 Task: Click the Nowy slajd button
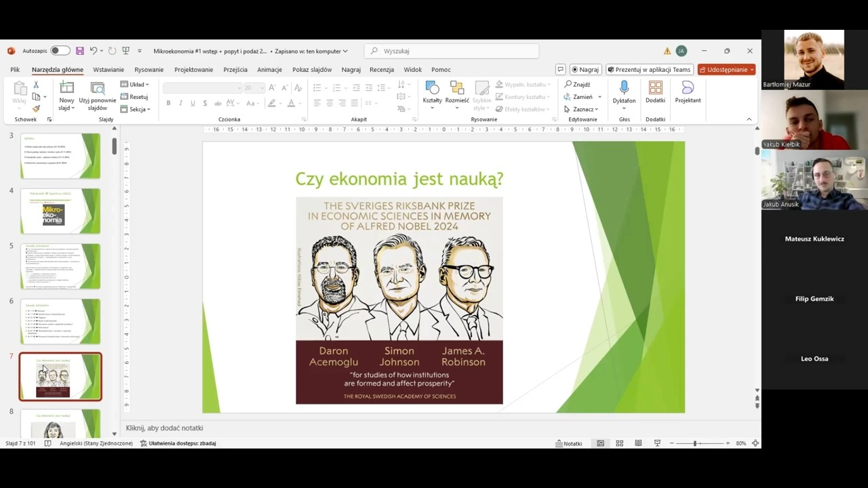pyautogui.click(x=66, y=96)
